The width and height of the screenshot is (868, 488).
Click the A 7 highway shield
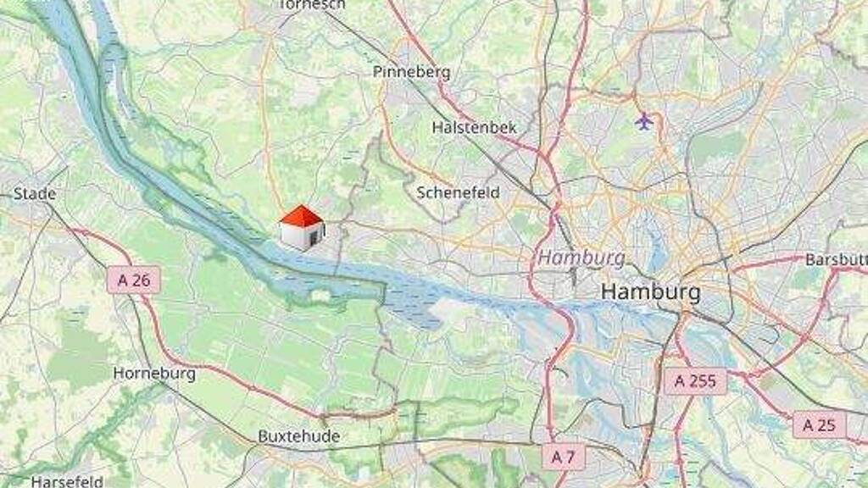(563, 457)
